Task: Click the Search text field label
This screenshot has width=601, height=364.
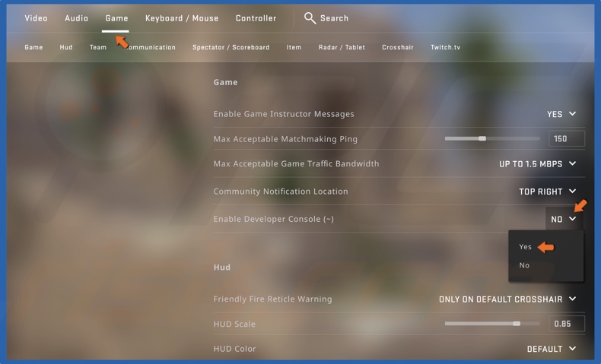Action: coord(334,18)
